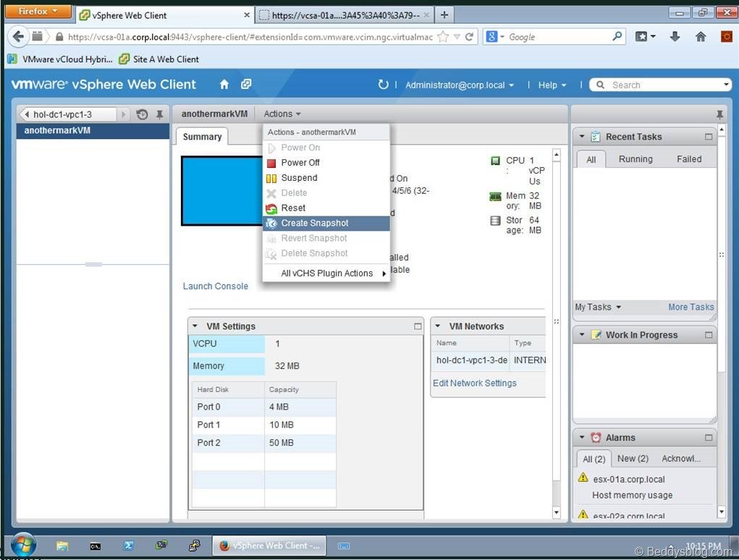
Task: Open command prompt from taskbar
Action: 96,546
